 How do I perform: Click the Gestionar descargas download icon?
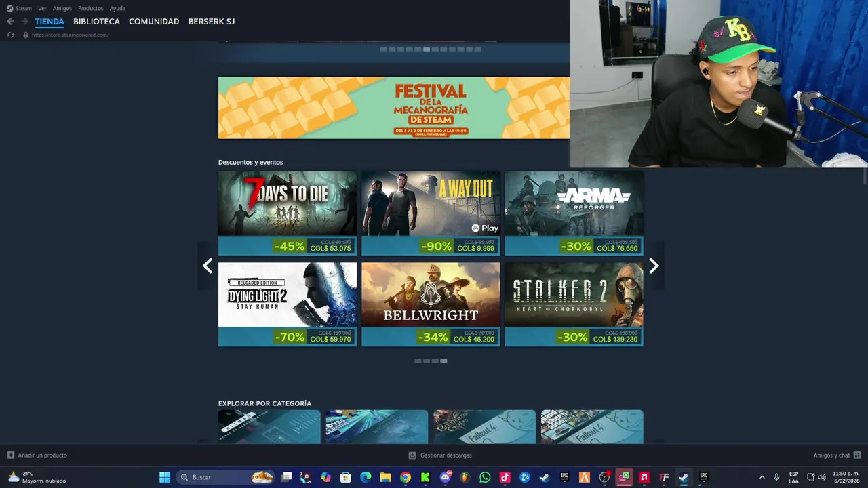412,455
